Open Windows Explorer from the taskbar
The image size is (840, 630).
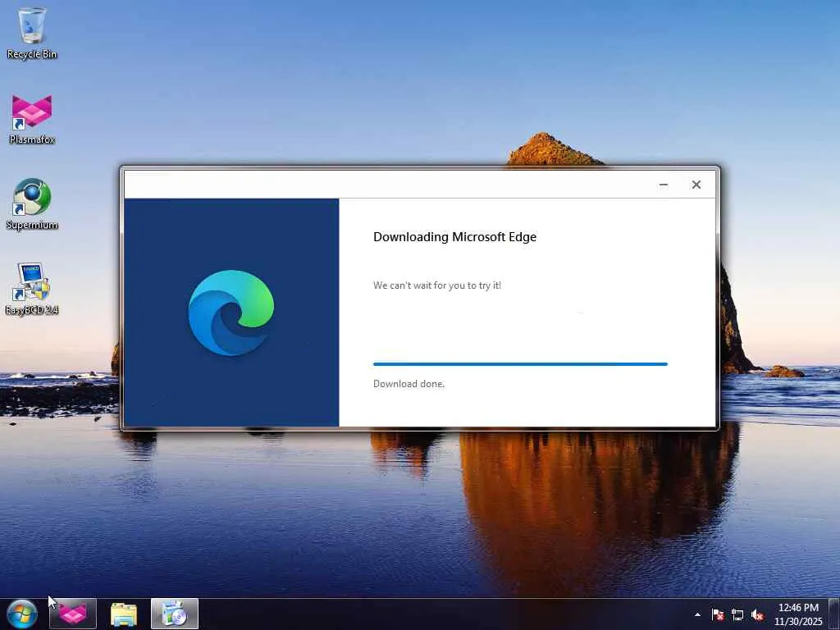pos(124,614)
